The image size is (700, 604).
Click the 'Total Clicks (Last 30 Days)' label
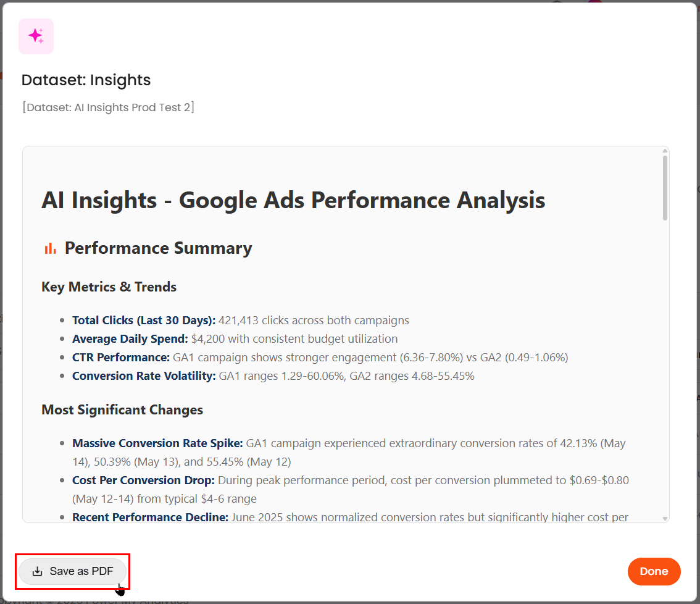click(x=143, y=320)
